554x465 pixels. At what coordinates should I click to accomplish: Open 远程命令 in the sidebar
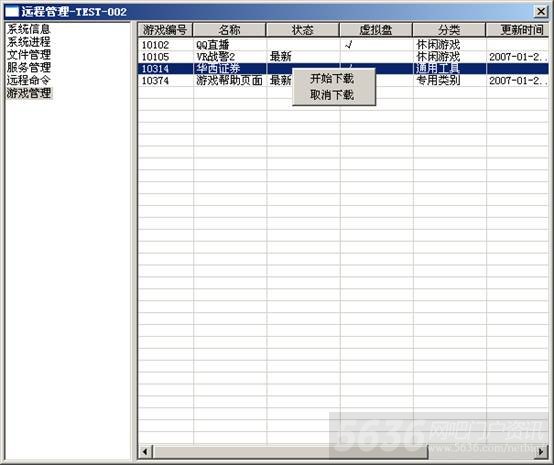click(29, 80)
